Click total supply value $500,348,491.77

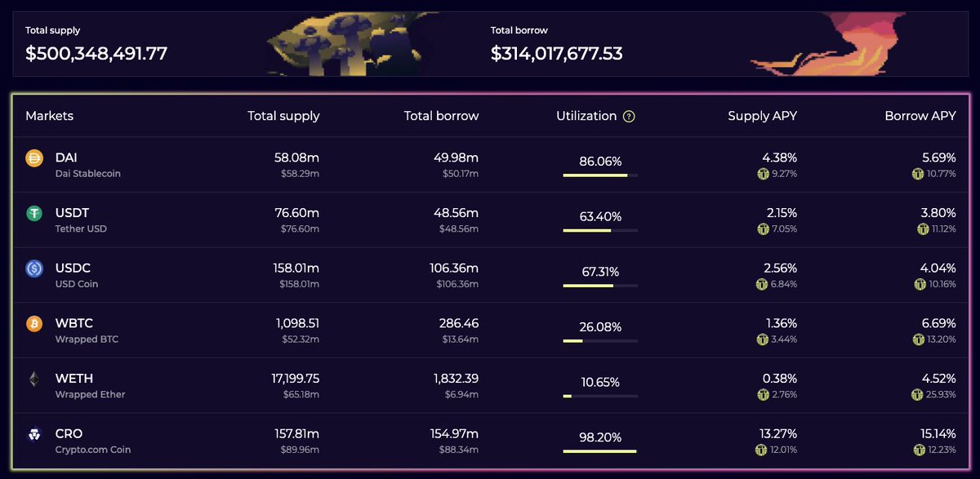(96, 54)
